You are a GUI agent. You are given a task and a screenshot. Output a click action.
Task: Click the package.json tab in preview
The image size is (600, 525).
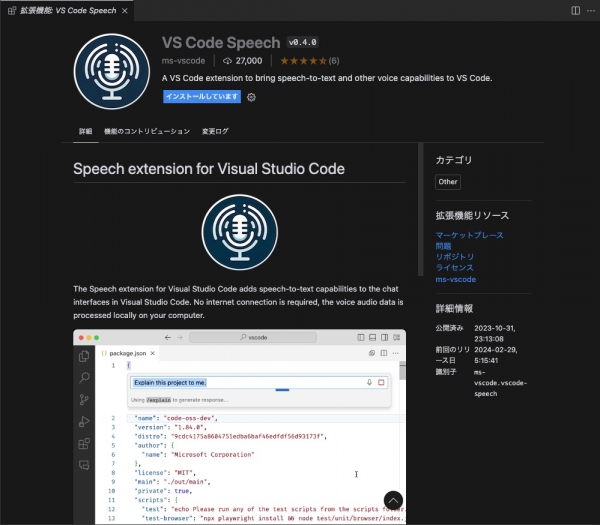click(x=127, y=353)
